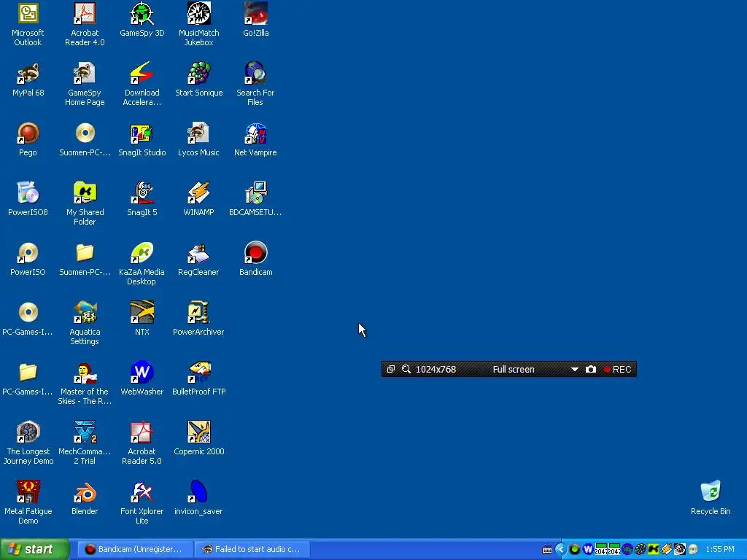Switch to Bandicam (Unregistered) taskbar button
Viewport: 747px width, 560px height.
(x=135, y=549)
